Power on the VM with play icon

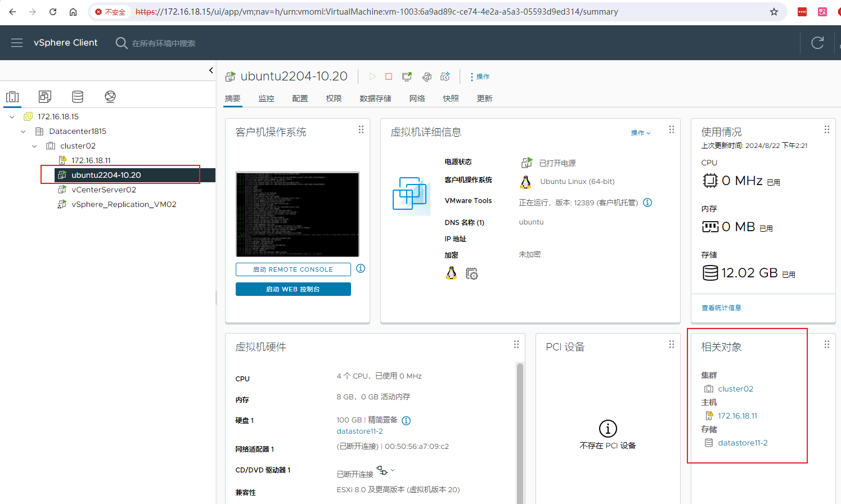[x=372, y=76]
